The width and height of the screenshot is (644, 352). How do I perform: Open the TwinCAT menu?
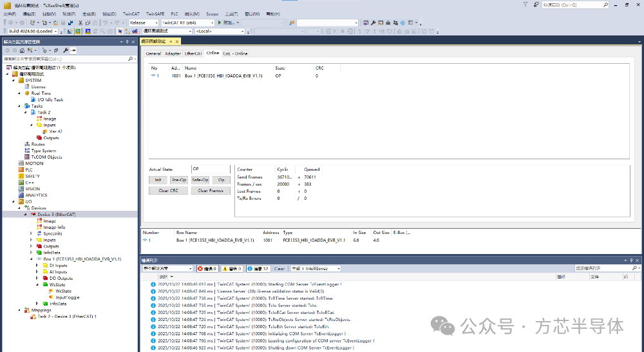(131, 14)
